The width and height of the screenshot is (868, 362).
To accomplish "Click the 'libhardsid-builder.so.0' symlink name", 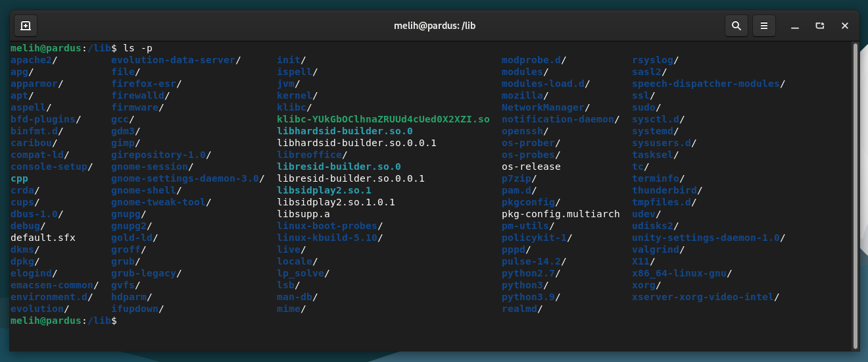I will (x=345, y=131).
